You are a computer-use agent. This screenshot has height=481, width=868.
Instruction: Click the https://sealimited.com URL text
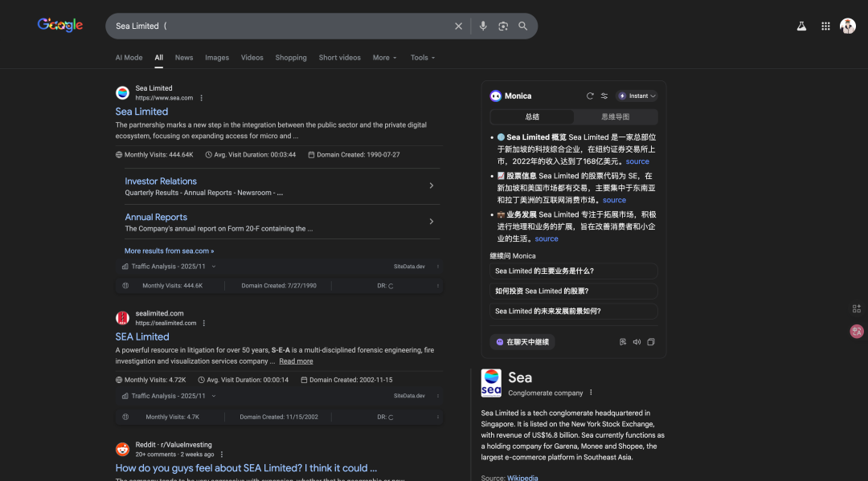point(166,323)
